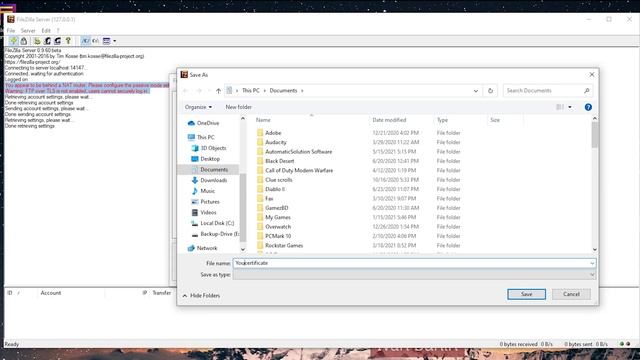
Task: Open the view options dropdown arrow
Action: [x=570, y=107]
